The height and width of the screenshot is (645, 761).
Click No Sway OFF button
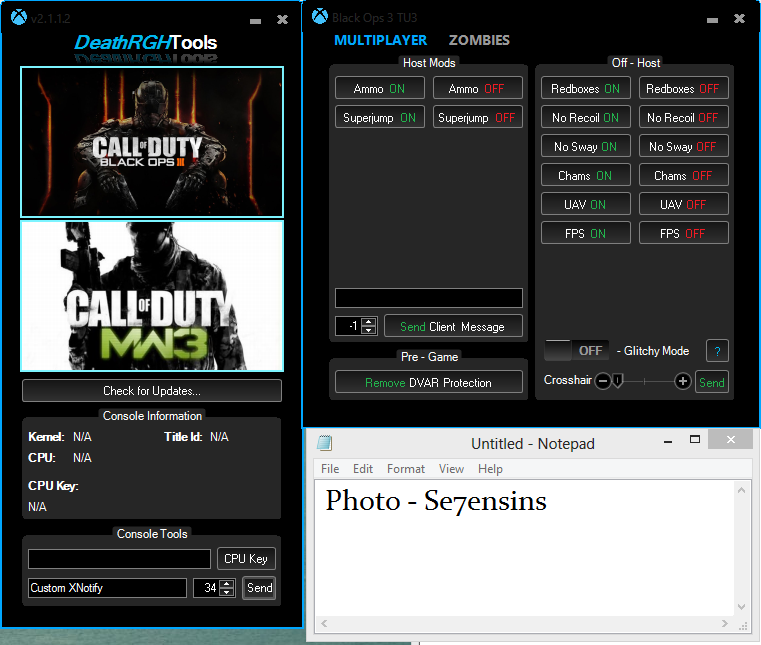[683, 146]
